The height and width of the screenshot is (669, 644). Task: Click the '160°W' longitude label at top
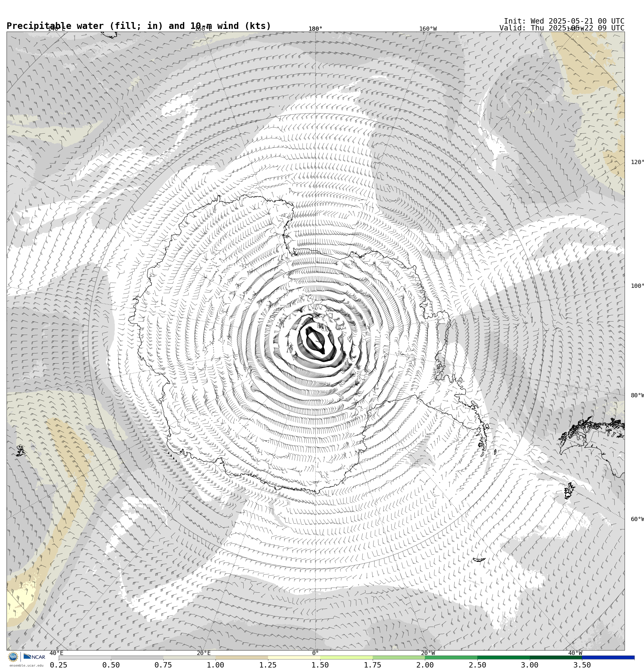point(428,29)
